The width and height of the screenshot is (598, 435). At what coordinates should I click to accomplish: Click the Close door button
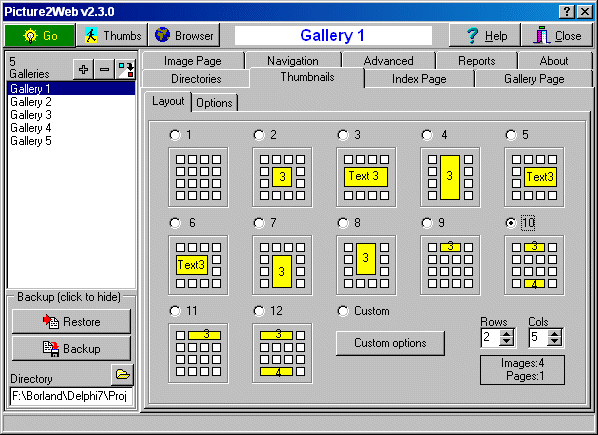(x=557, y=35)
